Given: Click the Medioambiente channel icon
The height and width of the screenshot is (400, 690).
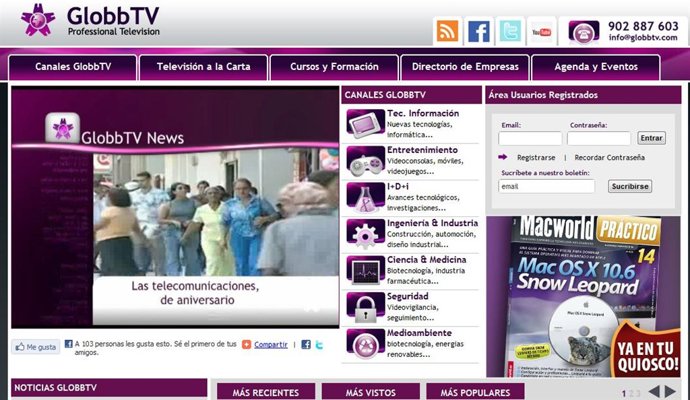Looking at the screenshot, I should coord(361,341).
